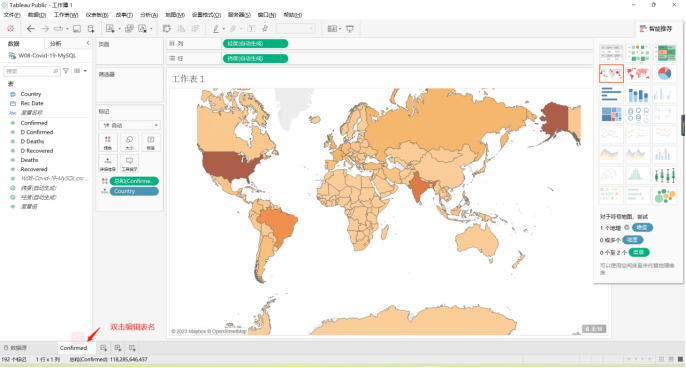This screenshot has width=686, height=368.
Task: Click the new data source cylinder icon
Action: coord(91,29)
